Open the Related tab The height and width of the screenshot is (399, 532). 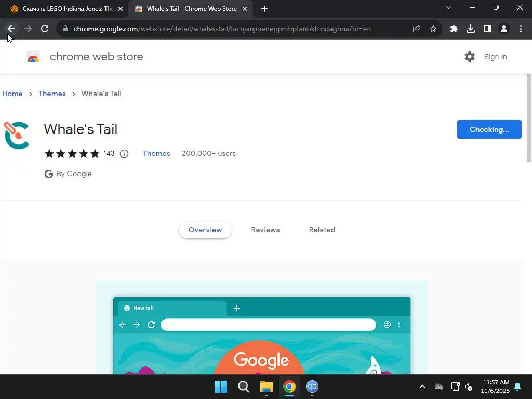click(322, 230)
